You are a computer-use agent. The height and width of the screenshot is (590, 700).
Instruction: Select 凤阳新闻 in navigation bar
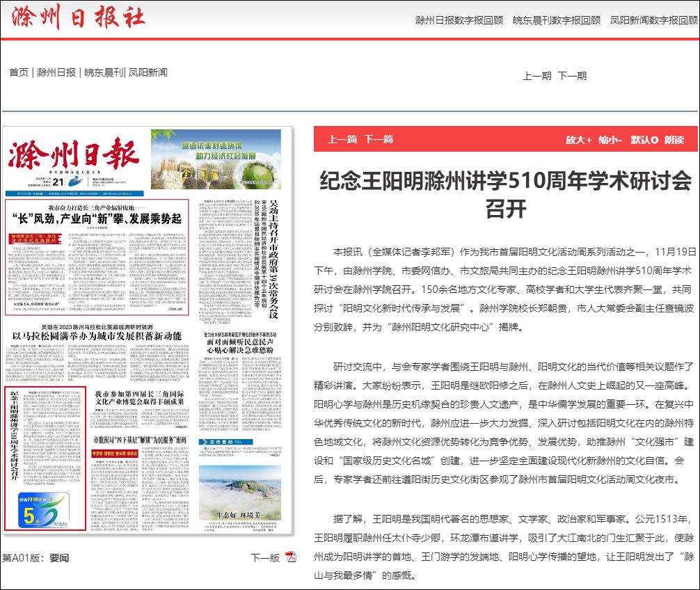[148, 72]
